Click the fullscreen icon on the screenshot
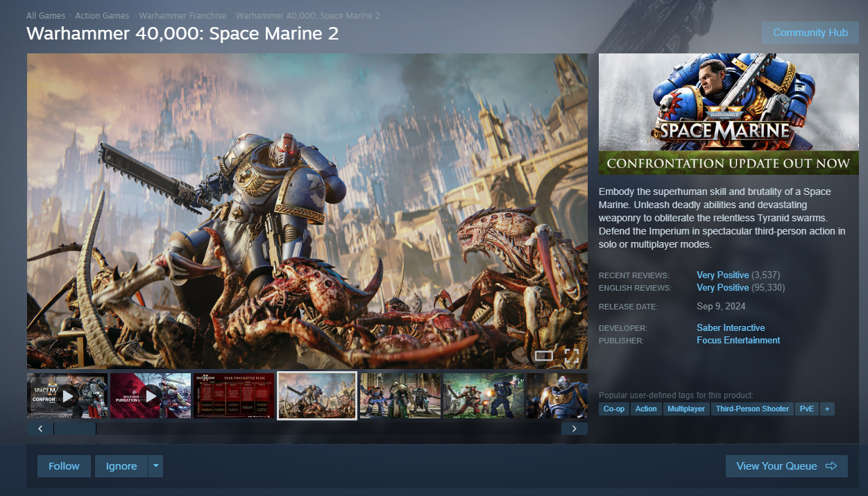 (x=571, y=357)
